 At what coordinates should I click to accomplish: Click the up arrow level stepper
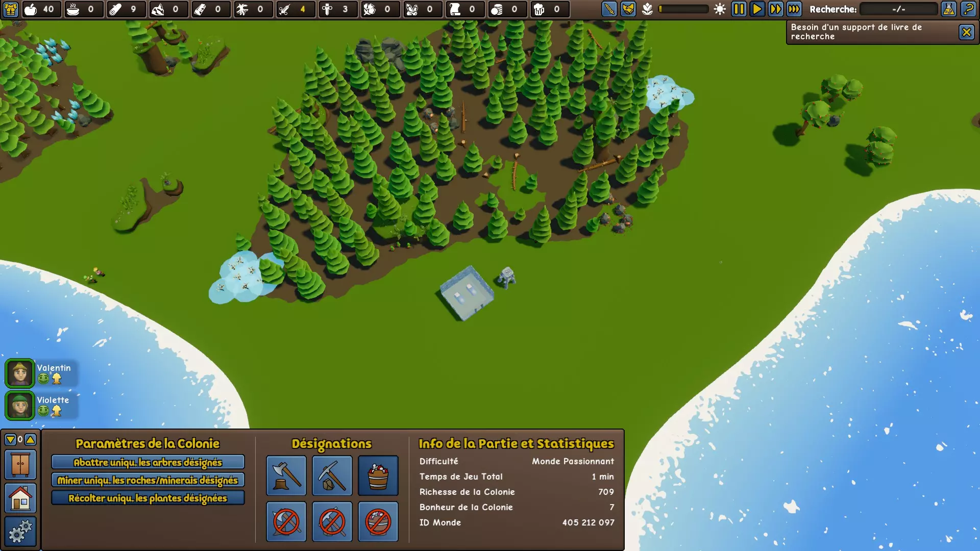30,439
